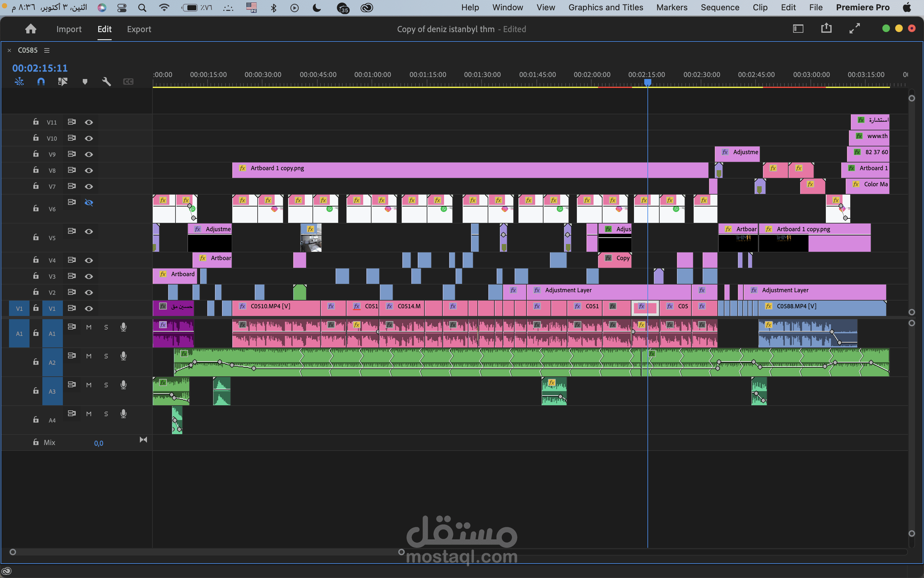Select the Edit workspace tab
The width and height of the screenshot is (924, 578).
(x=104, y=29)
